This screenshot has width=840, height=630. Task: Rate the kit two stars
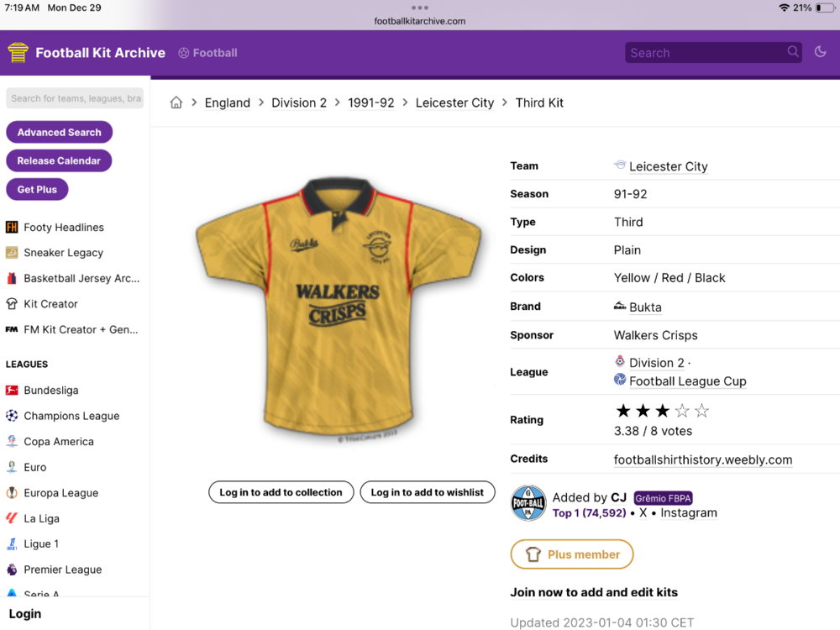pos(643,411)
